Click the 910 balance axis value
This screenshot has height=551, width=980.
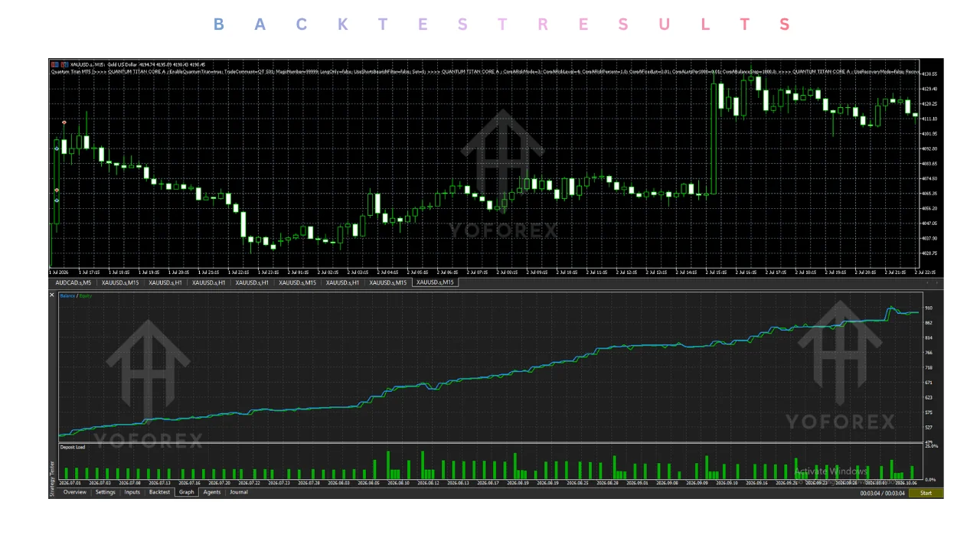(929, 308)
